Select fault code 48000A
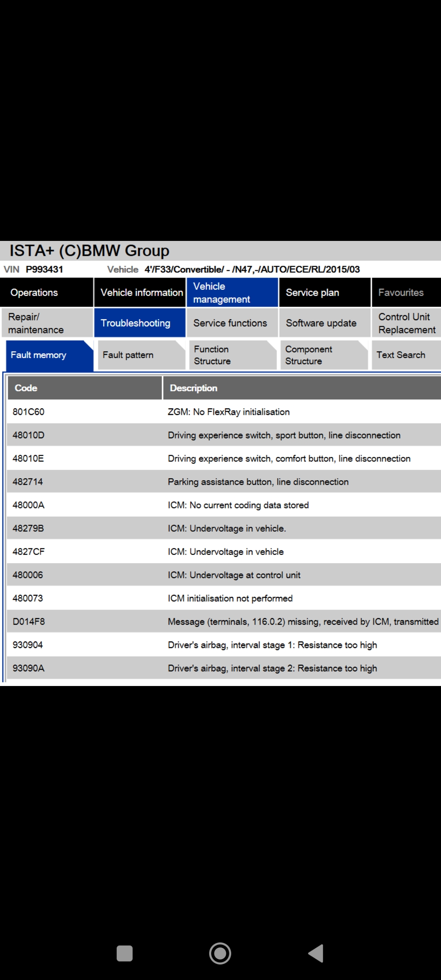Viewport: 441px width, 980px height. click(x=28, y=505)
